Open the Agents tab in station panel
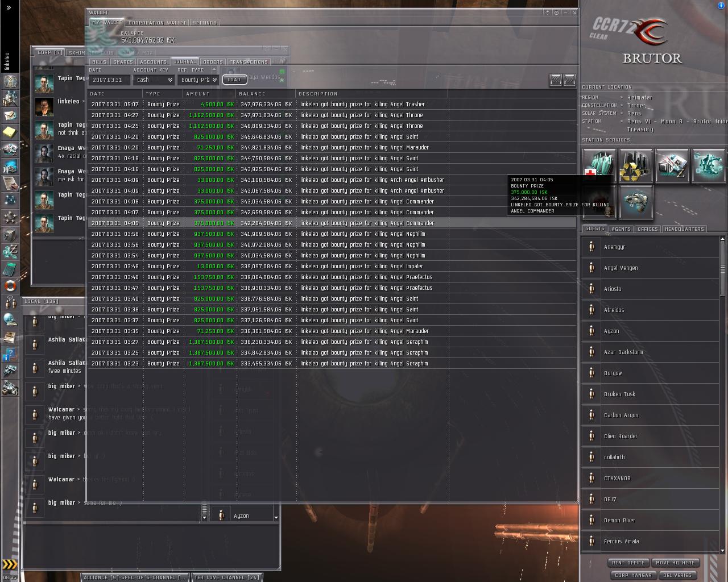Viewport: 728px width, 582px height. (x=621, y=229)
